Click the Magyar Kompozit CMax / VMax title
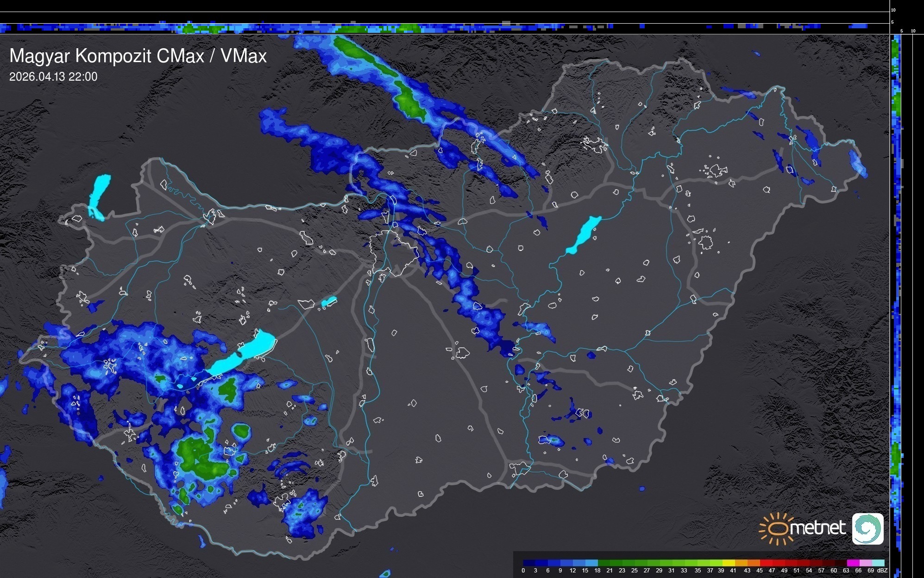 pos(138,56)
